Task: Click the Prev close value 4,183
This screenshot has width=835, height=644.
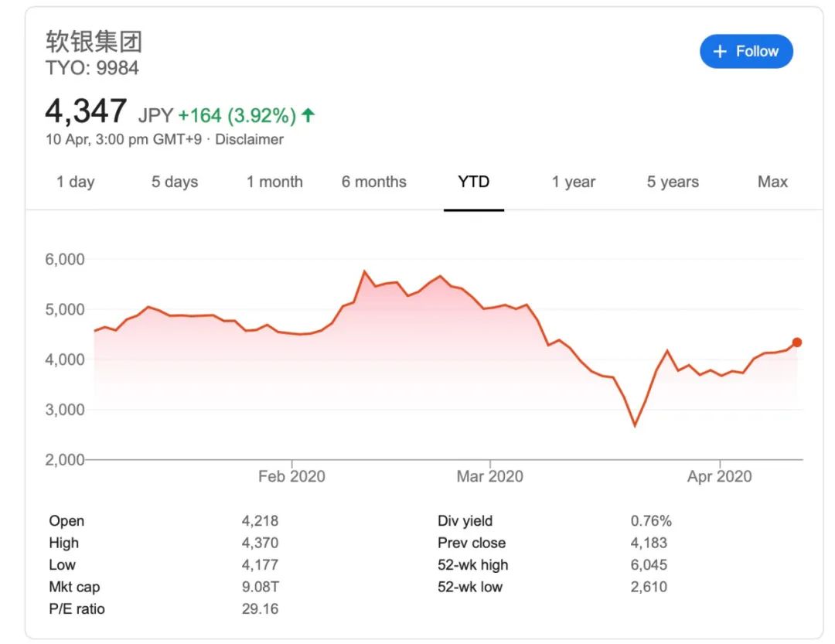Action: [x=649, y=543]
